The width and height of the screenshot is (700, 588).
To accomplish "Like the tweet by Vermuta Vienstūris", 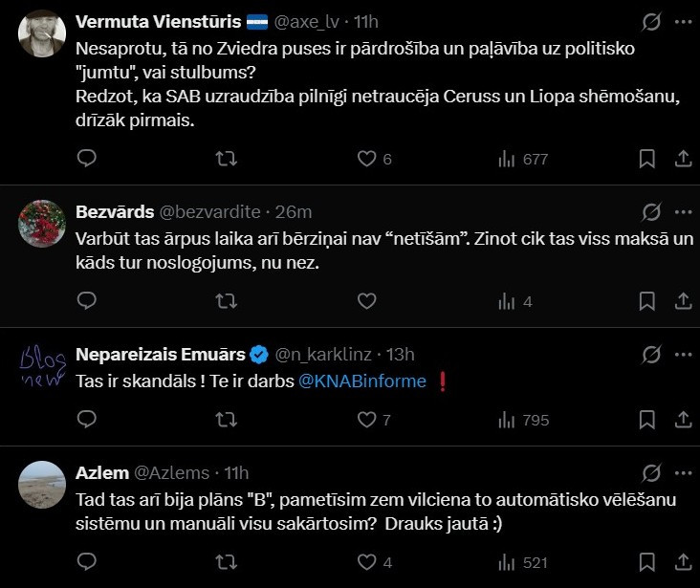I will pos(366,159).
